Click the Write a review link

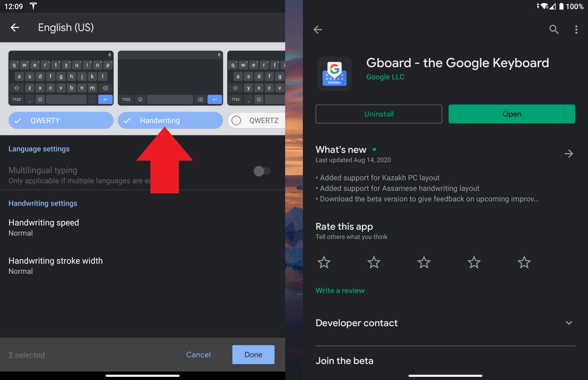click(x=340, y=290)
